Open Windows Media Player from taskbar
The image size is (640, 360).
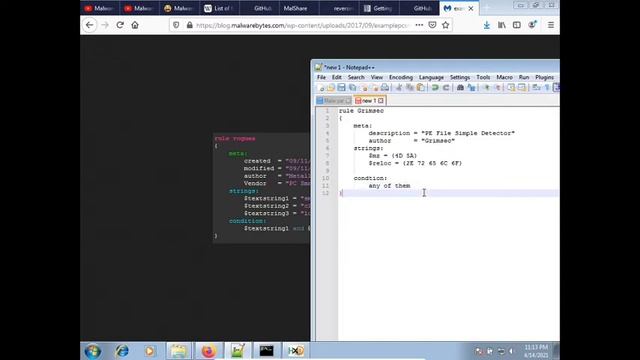tap(150, 351)
